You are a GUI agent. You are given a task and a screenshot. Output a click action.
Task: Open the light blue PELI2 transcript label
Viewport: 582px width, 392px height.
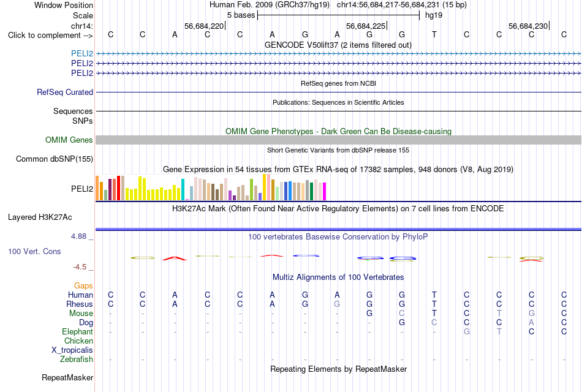(82, 54)
